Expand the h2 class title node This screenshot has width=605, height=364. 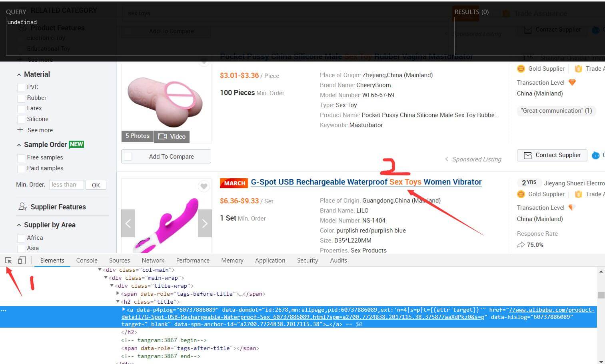118,302
